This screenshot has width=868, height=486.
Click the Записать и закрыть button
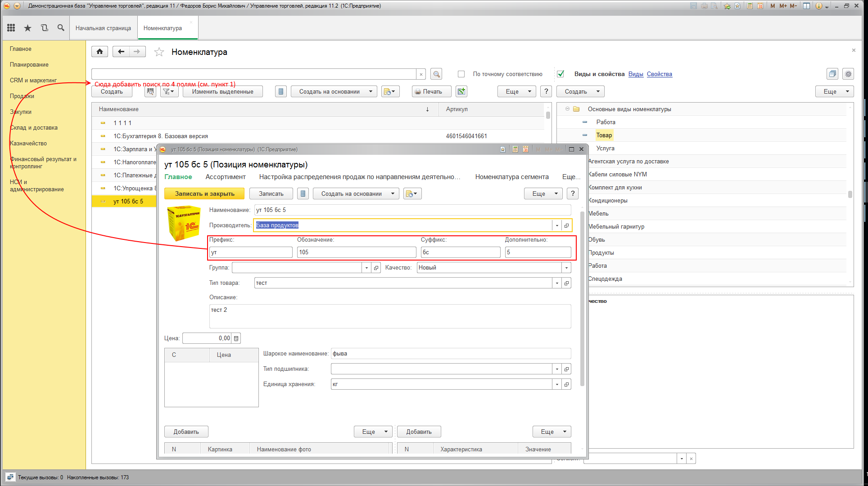click(x=204, y=193)
